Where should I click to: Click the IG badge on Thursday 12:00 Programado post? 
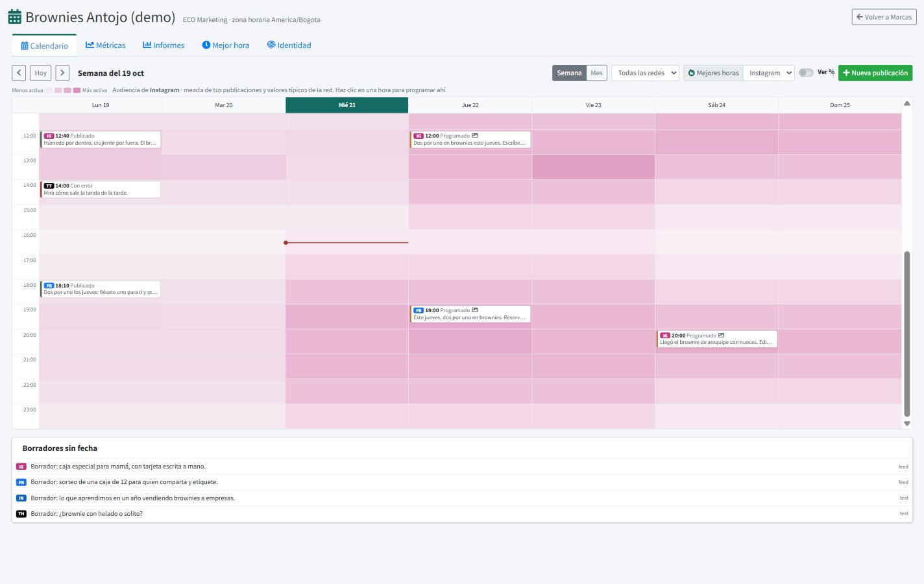[x=419, y=136]
